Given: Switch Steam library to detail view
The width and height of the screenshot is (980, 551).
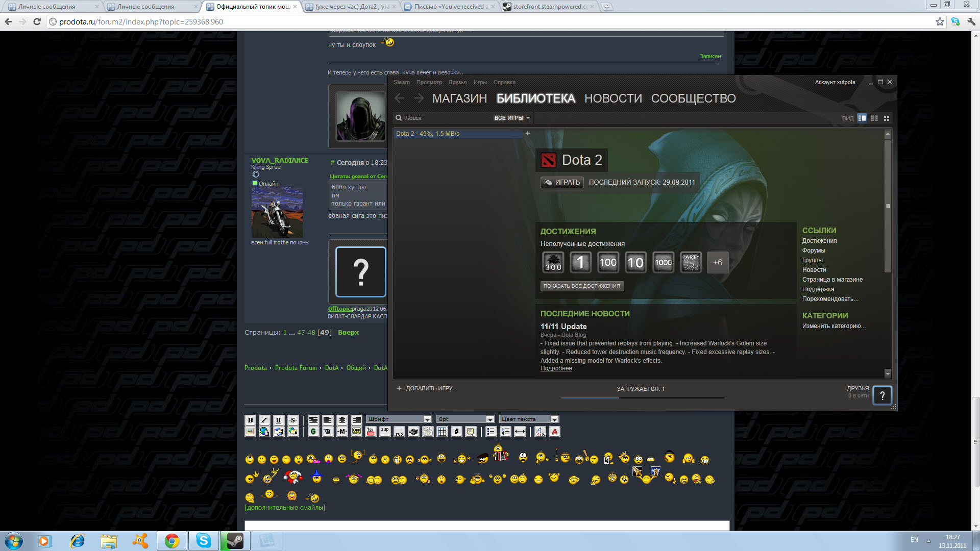Looking at the screenshot, I should point(862,118).
